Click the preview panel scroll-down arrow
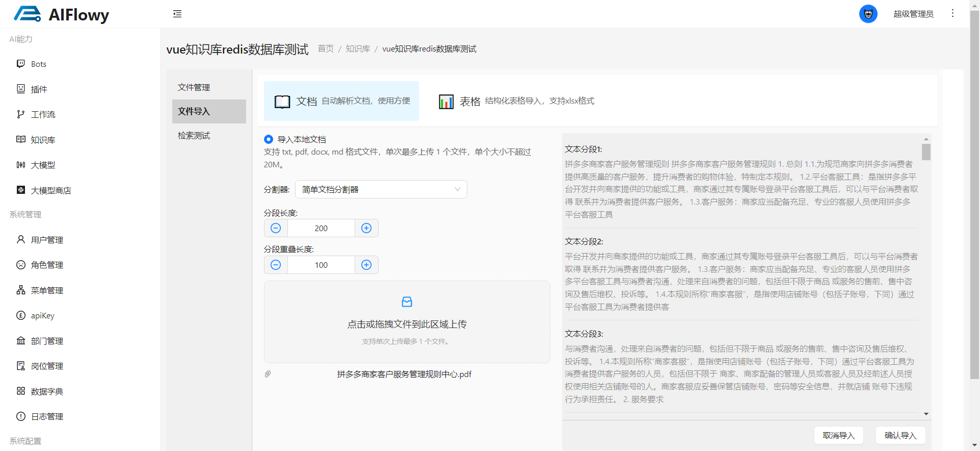Screen dimensions: 980x451 [926, 414]
